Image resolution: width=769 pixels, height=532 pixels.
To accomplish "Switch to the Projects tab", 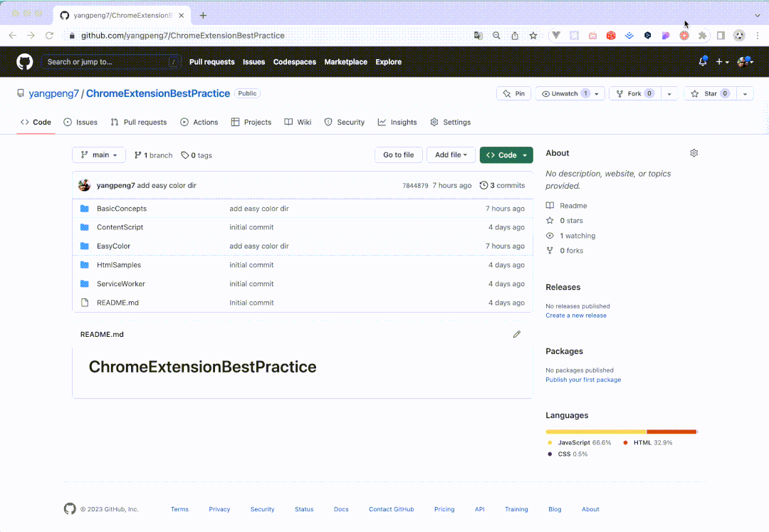I will [251, 122].
